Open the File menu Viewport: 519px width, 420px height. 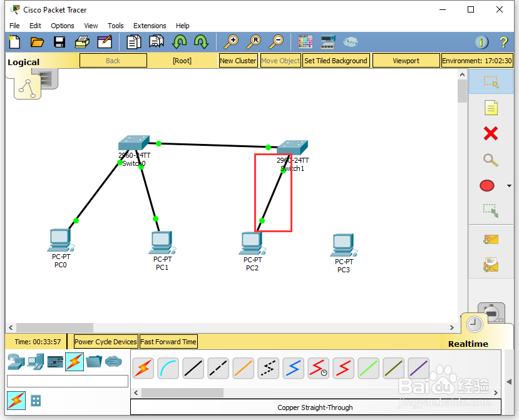coord(14,26)
